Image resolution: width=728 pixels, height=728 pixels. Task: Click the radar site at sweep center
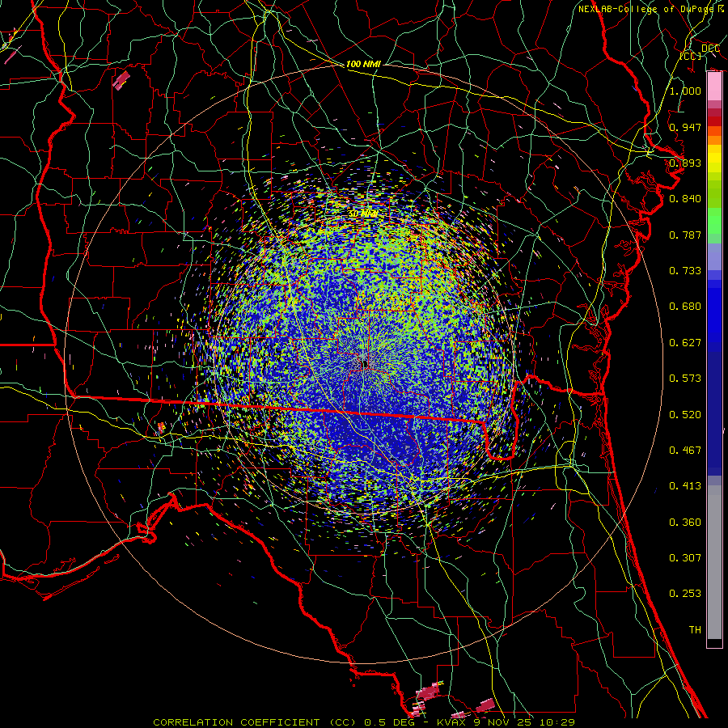coord(365,365)
